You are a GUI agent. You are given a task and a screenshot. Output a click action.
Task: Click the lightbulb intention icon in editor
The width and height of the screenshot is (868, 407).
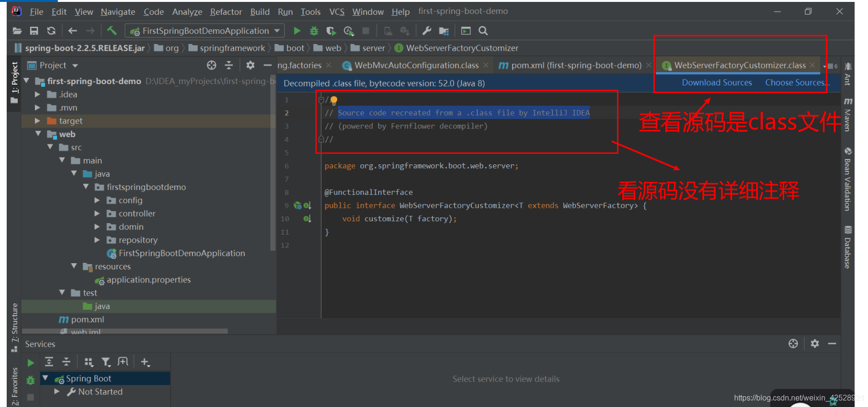coord(334,100)
